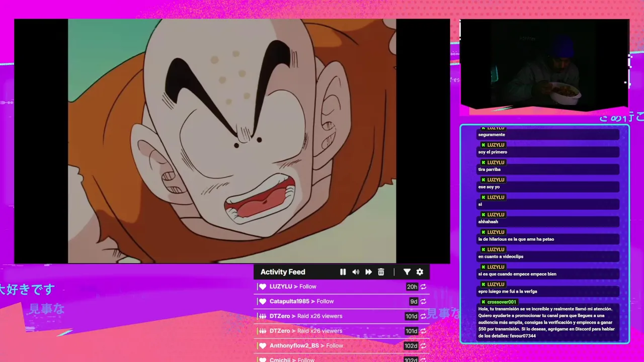Select the Anthonyflow2_BS Follow event text
This screenshot has height=362, width=644.
click(306, 346)
